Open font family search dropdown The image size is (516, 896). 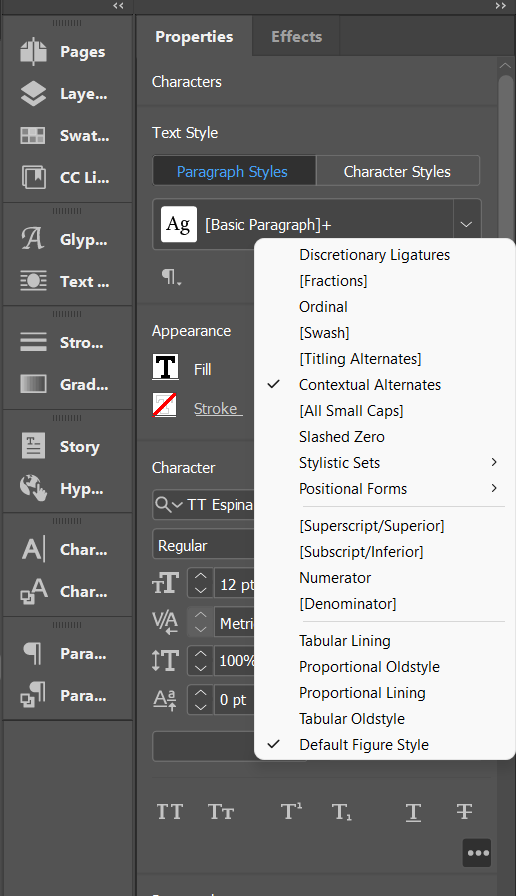pos(168,505)
